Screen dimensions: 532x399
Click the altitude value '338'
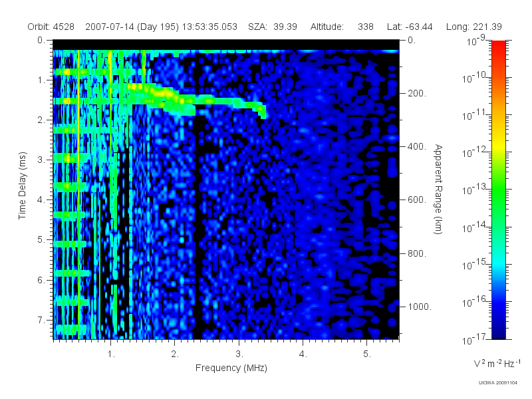[x=365, y=27]
